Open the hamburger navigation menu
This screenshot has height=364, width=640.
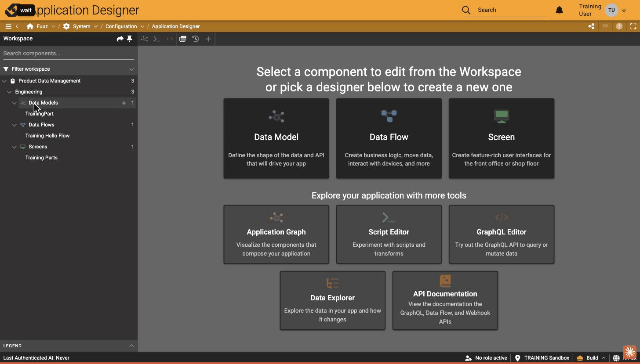click(8, 26)
